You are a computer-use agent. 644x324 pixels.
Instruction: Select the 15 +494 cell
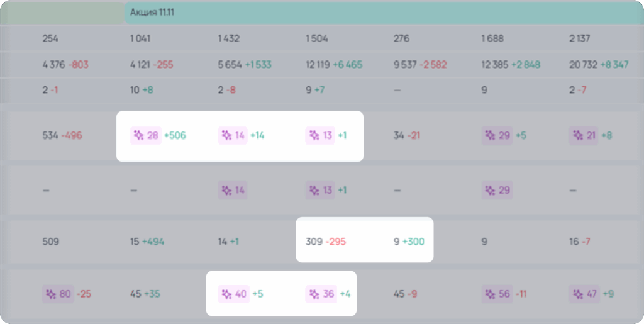tap(147, 242)
